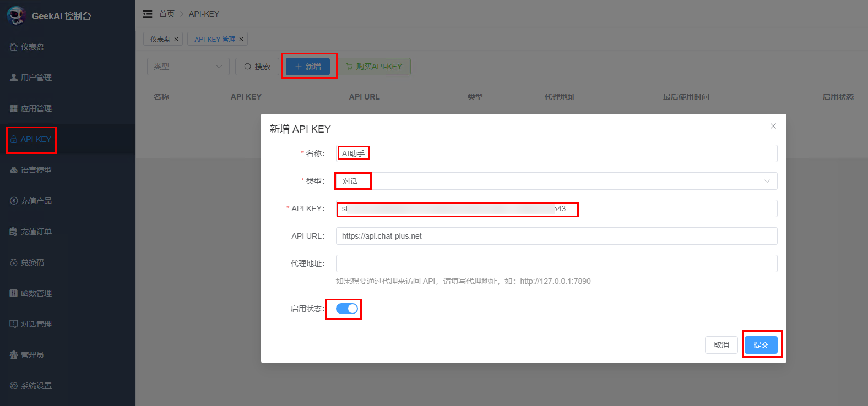Click the 名称 table column header
Screen dimensions: 868x406
pos(161,97)
